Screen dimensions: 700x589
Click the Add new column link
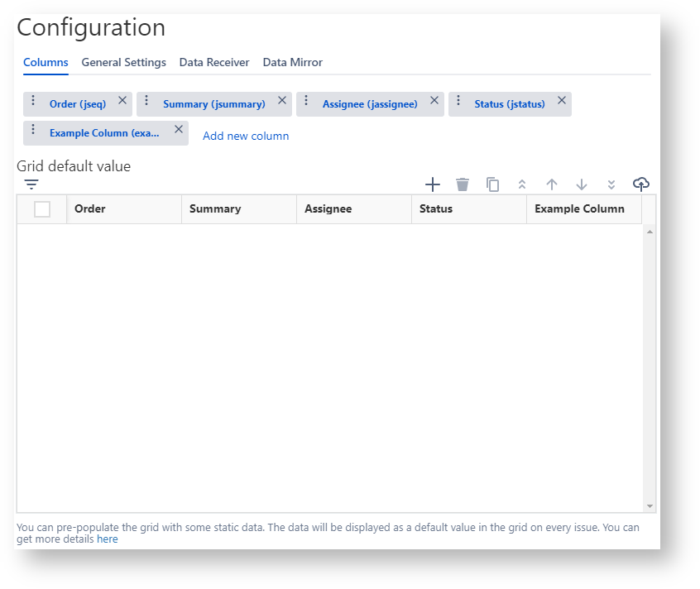coord(246,136)
